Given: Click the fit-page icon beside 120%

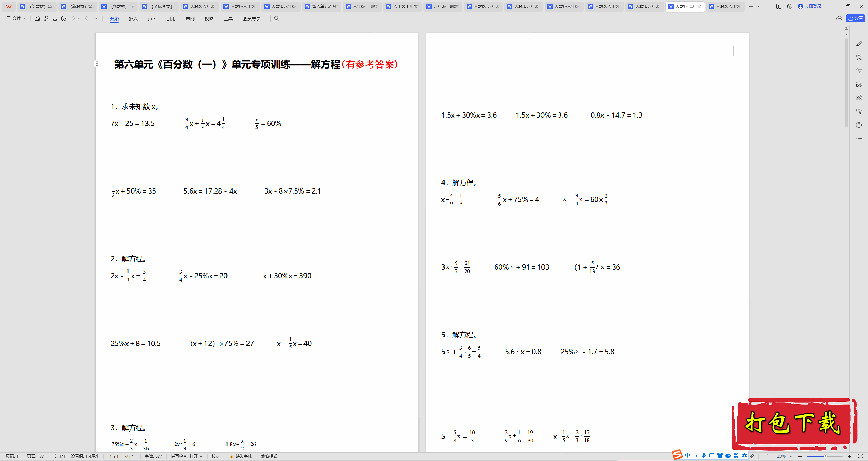Looking at the screenshot, I should tap(766, 456).
